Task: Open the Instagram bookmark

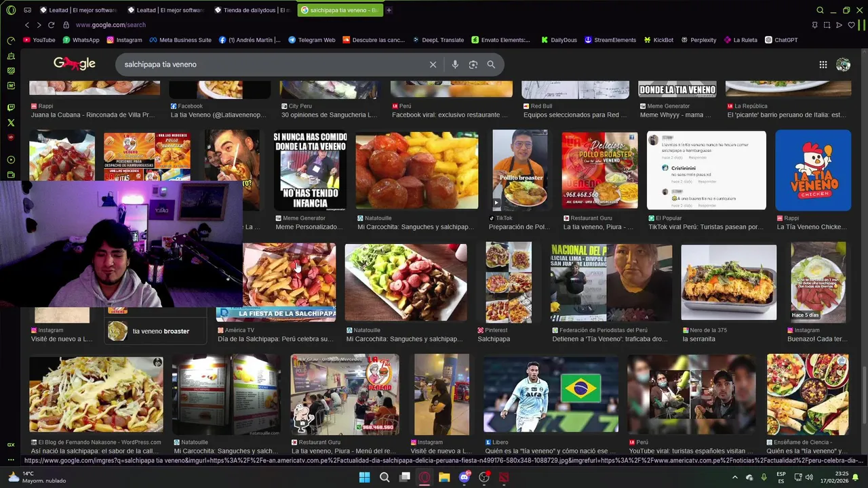Action: (124, 40)
